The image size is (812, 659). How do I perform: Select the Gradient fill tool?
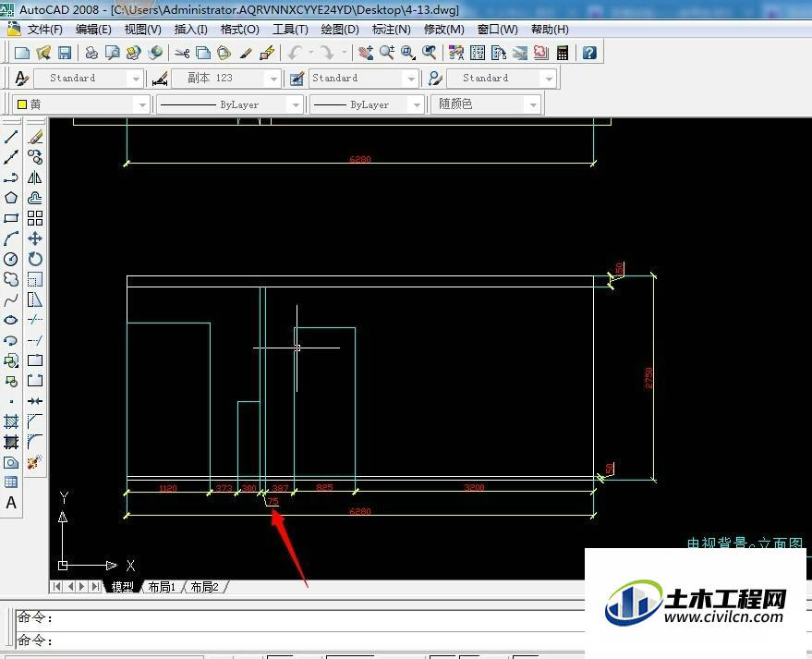click(x=11, y=442)
